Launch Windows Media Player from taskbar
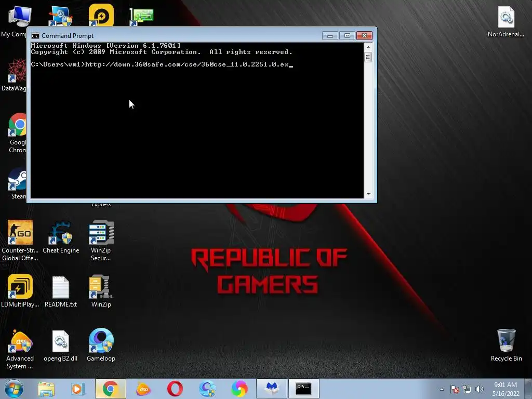 point(78,389)
